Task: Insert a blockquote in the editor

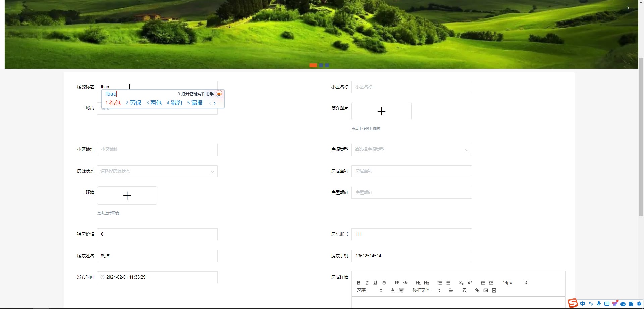Action: click(x=397, y=283)
